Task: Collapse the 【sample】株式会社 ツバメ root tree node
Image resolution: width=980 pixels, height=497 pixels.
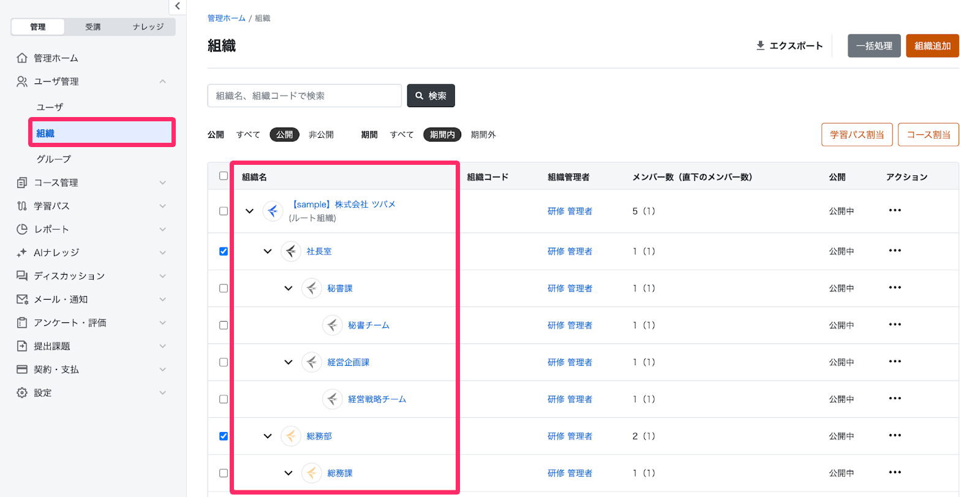Action: (249, 211)
